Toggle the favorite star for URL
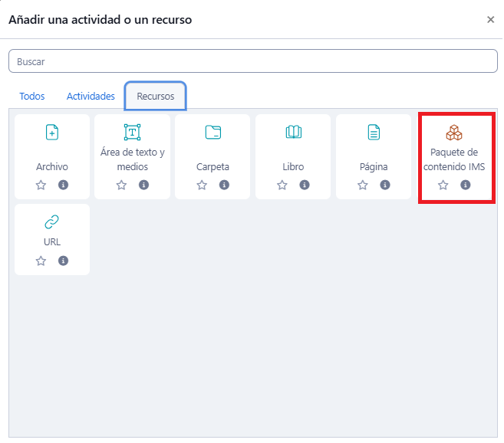The image size is (504, 443). click(x=41, y=261)
